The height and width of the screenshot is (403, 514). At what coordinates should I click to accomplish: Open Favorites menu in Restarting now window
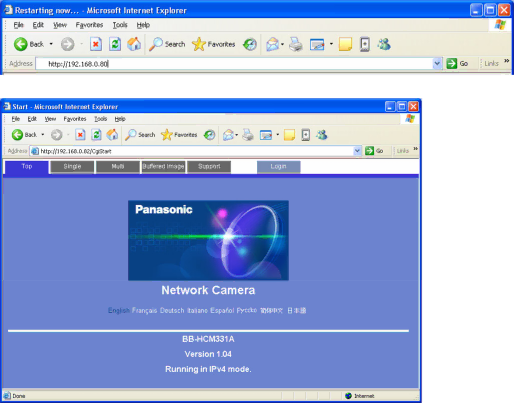click(89, 25)
